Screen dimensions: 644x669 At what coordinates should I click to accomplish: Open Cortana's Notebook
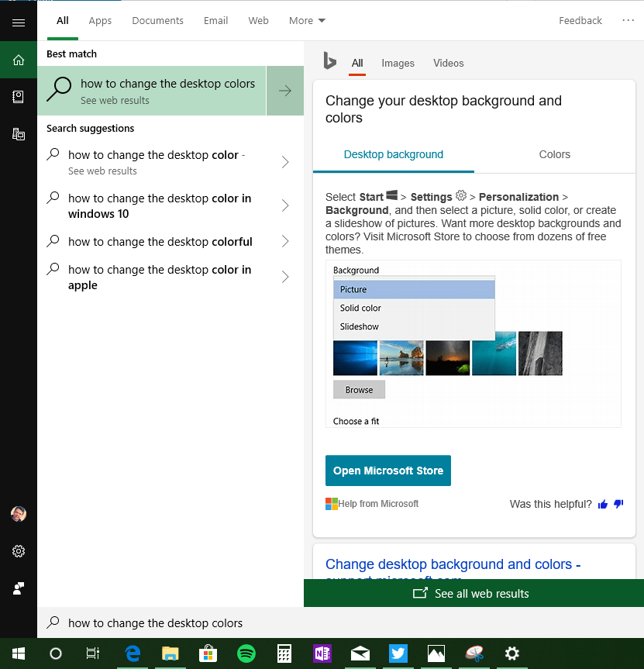(18, 97)
